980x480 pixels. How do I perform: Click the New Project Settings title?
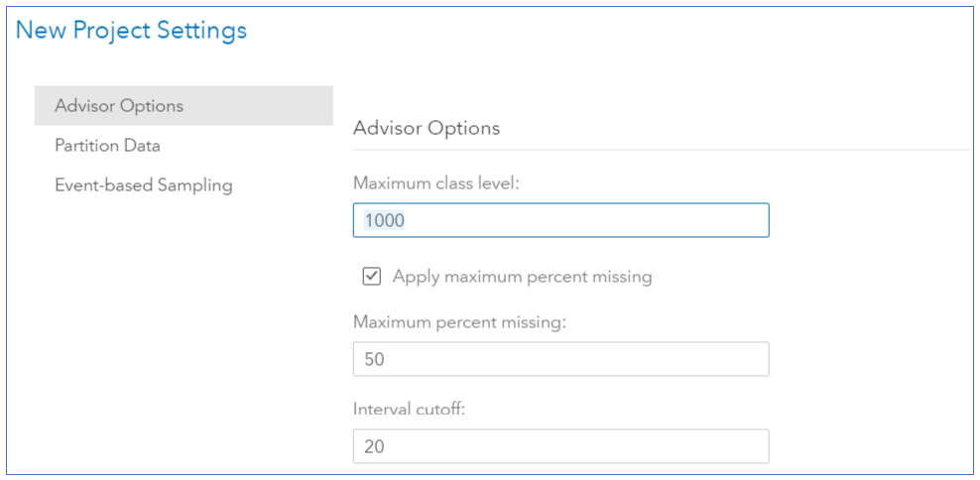pyautogui.click(x=131, y=31)
